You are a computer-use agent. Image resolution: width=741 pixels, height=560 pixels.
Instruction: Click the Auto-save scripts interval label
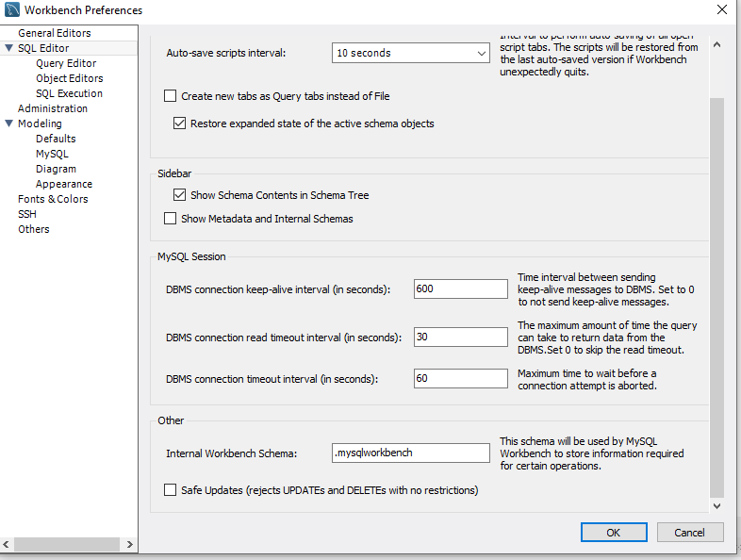click(x=226, y=53)
